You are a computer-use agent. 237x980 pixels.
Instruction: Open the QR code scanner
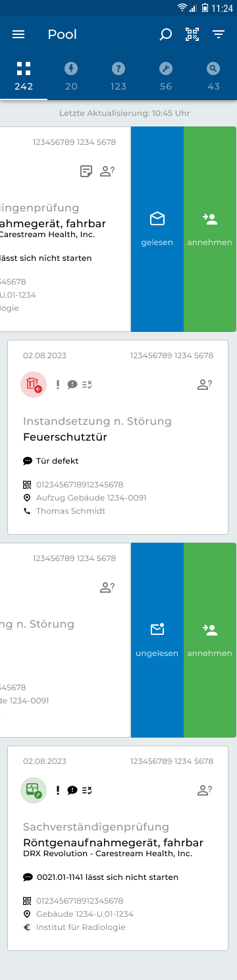pyautogui.click(x=192, y=35)
